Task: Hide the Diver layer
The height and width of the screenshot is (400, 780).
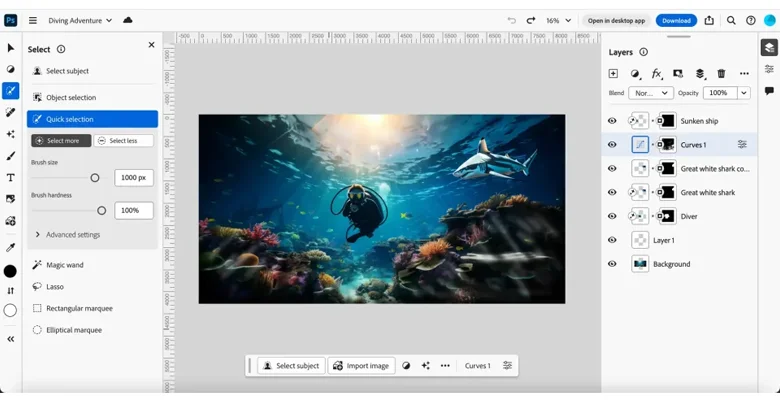Action: coord(612,216)
